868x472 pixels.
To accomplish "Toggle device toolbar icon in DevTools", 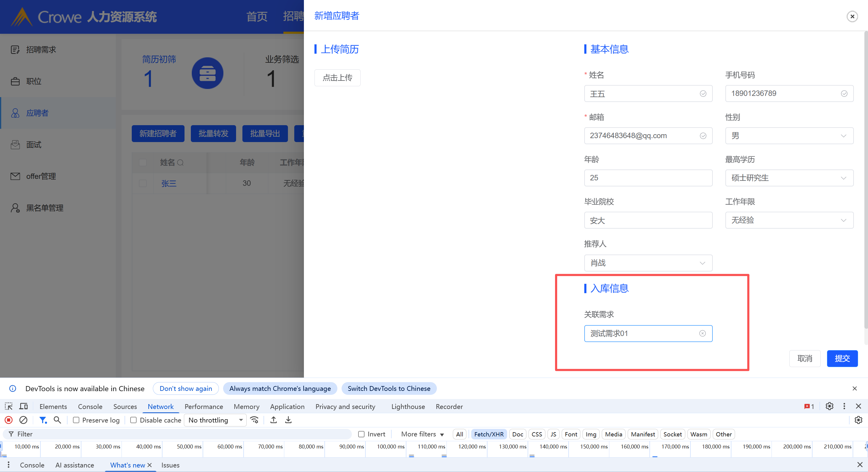I will 23,406.
